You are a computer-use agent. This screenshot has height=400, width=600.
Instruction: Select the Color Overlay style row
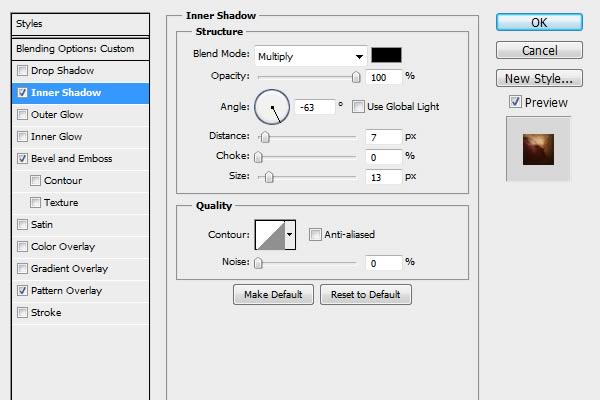(80, 247)
